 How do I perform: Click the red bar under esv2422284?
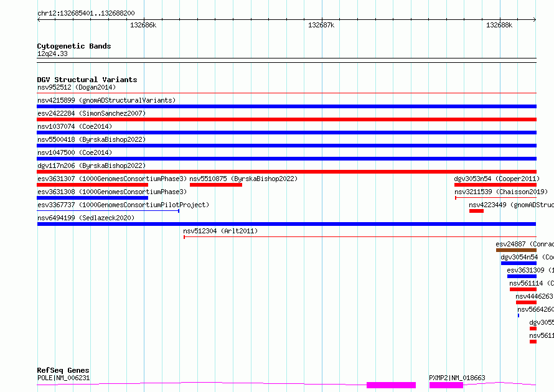tap(286, 119)
